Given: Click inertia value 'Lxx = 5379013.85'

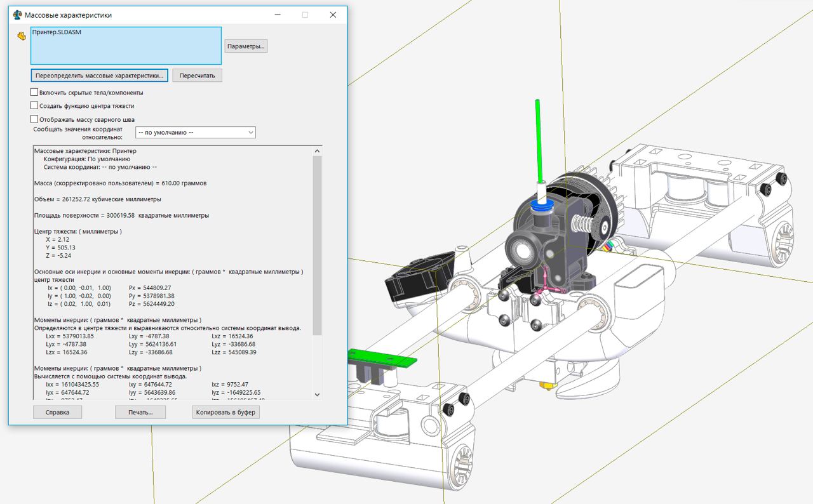Looking at the screenshot, I should click(x=70, y=336).
